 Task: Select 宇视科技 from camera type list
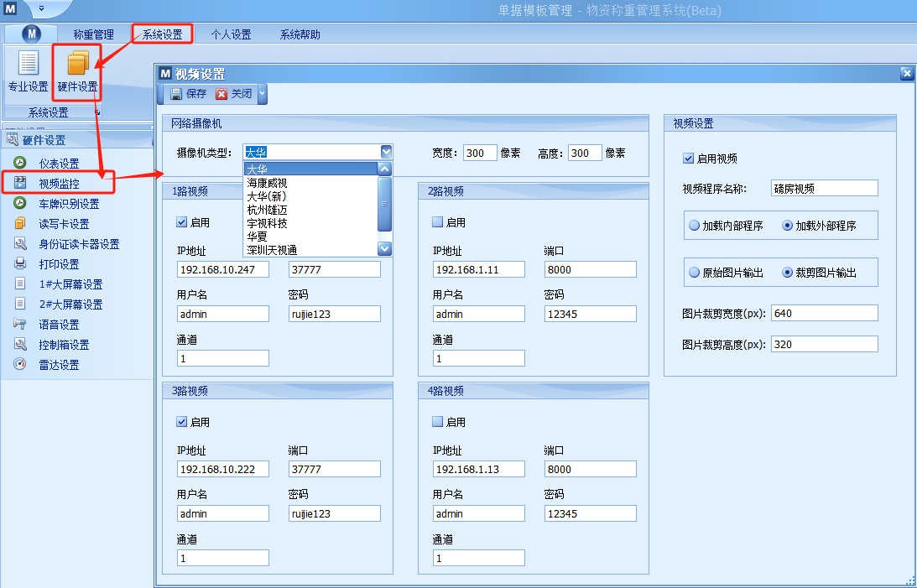267,223
